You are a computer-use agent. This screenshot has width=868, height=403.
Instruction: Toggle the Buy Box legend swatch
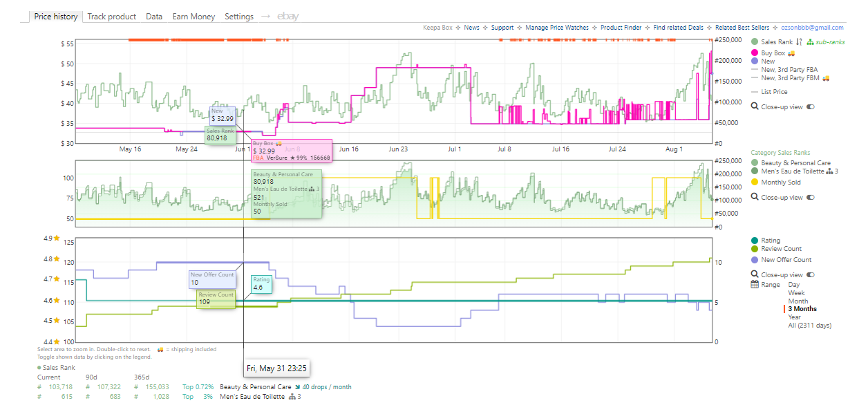(x=755, y=53)
